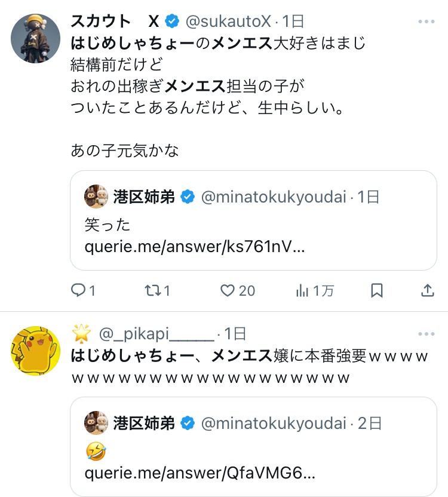
Task: Like the tweet with 20 likes
Action: (228, 290)
